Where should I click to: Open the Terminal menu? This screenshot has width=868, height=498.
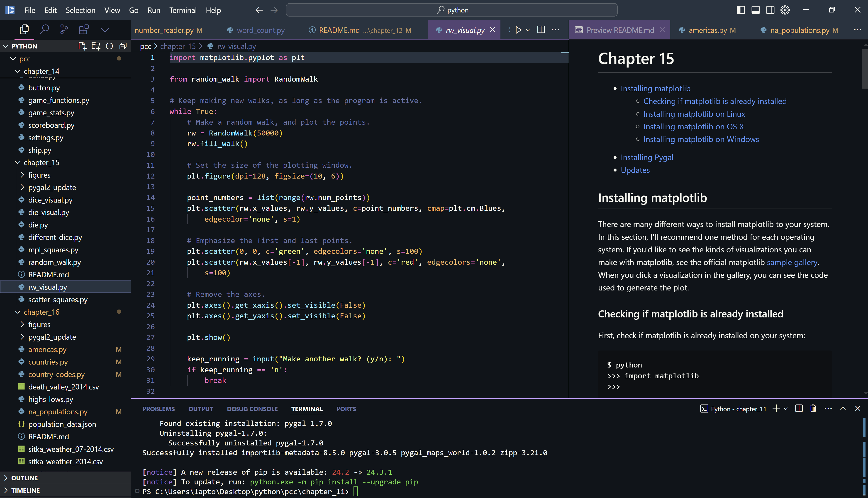point(183,10)
